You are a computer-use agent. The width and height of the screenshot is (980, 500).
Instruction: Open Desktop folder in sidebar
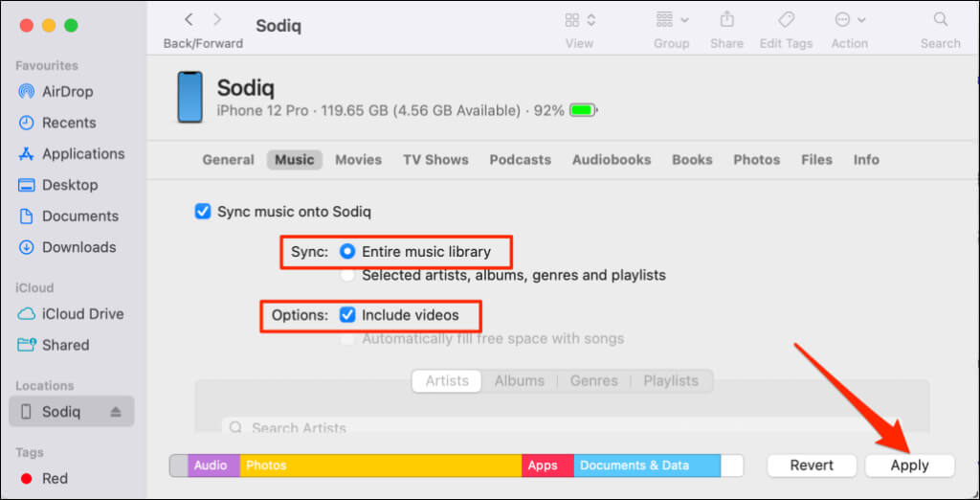pos(57,185)
